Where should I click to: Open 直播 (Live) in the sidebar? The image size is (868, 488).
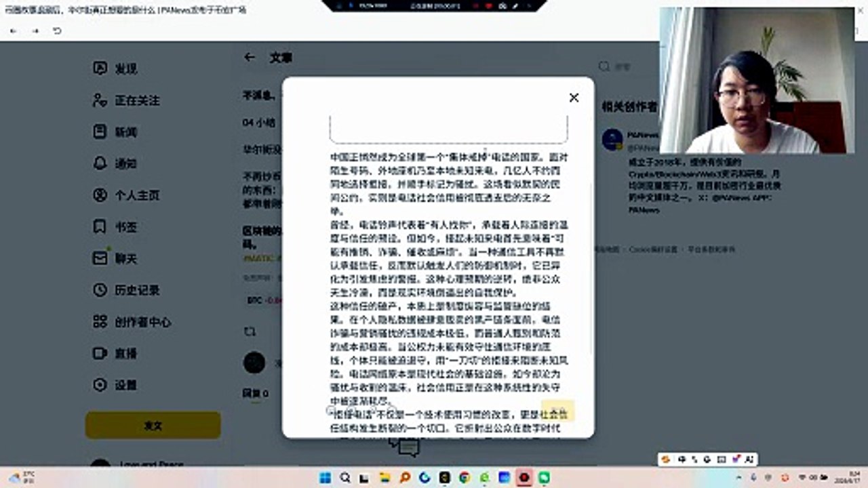(115, 353)
